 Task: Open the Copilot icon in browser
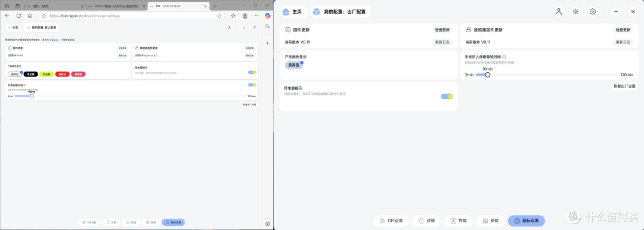pos(268,15)
